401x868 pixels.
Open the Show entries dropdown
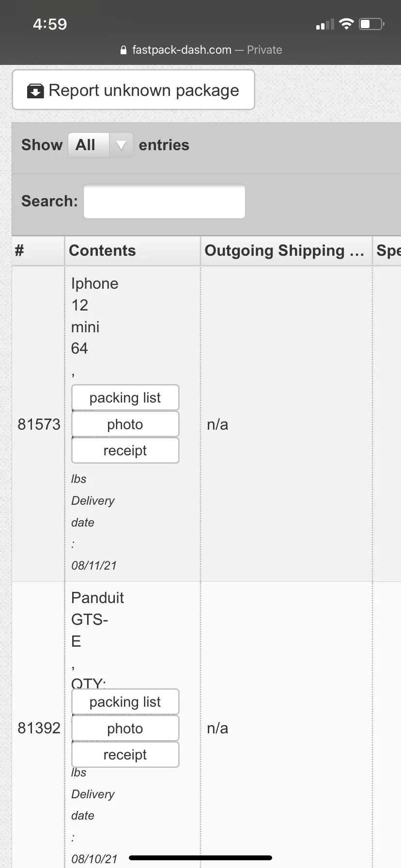101,145
